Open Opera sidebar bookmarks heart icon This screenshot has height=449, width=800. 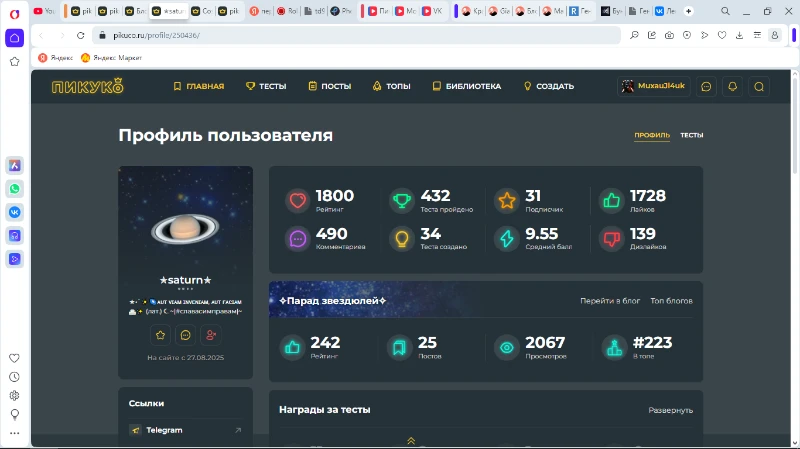[14, 358]
